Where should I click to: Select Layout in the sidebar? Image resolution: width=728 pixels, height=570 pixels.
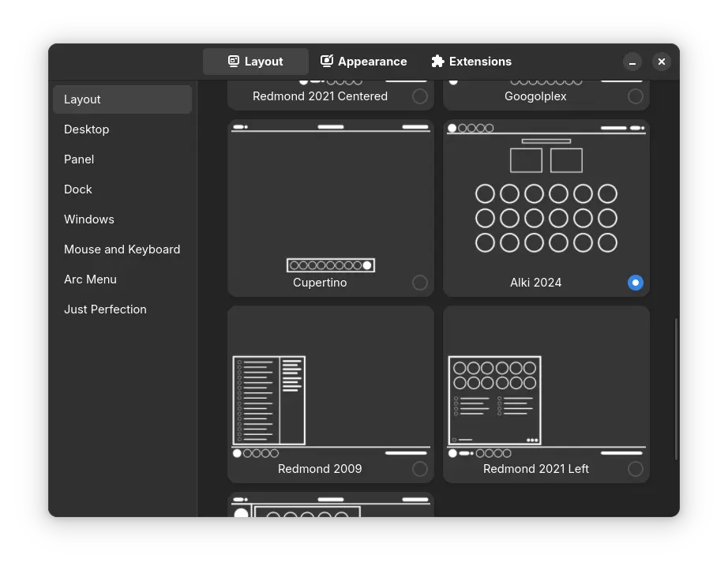coord(122,99)
